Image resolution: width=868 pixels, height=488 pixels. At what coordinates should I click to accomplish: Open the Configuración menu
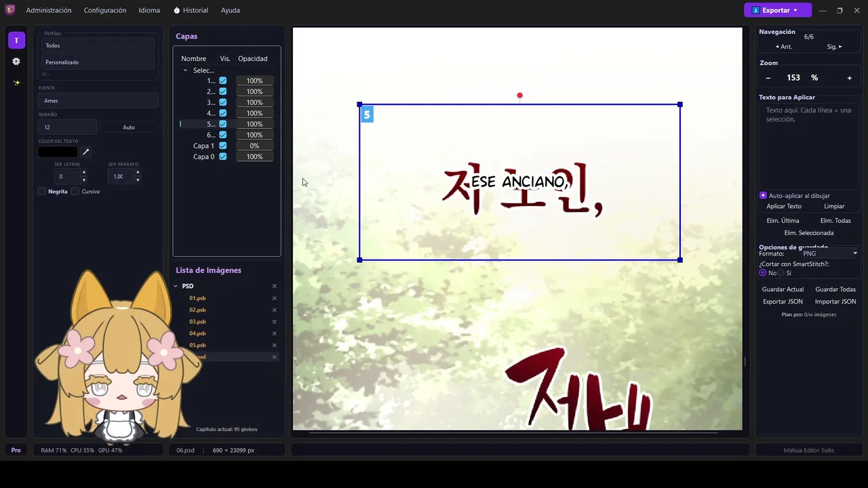(x=105, y=10)
